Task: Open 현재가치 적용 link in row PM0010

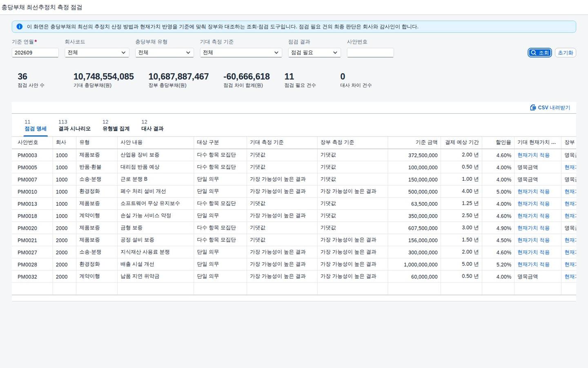Action: [533, 192]
